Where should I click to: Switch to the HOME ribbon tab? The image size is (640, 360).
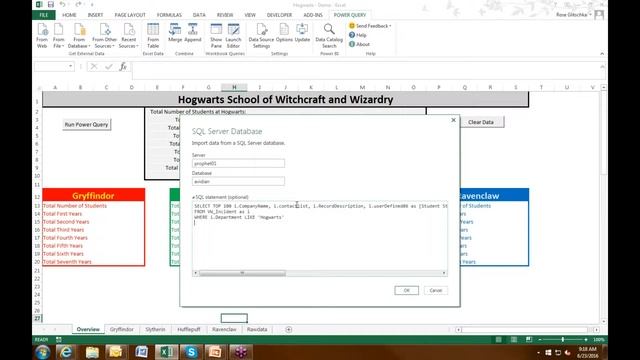(x=69, y=15)
